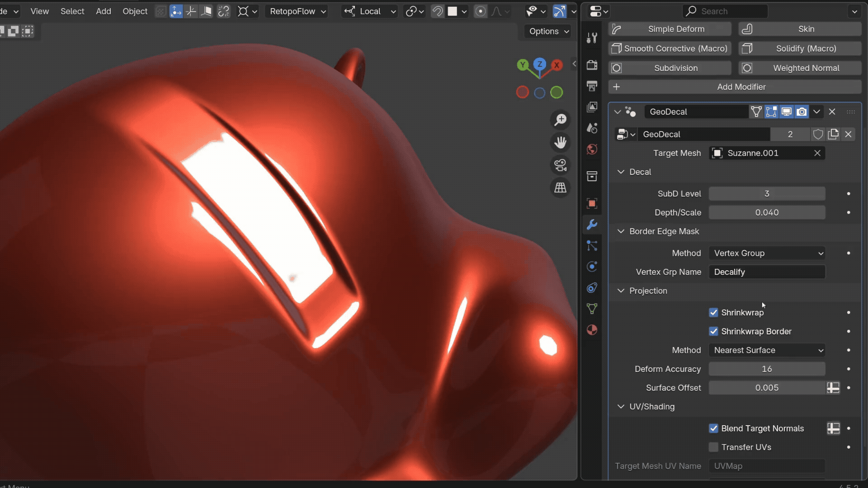Click the Depth/Scale value slider

click(x=767, y=212)
